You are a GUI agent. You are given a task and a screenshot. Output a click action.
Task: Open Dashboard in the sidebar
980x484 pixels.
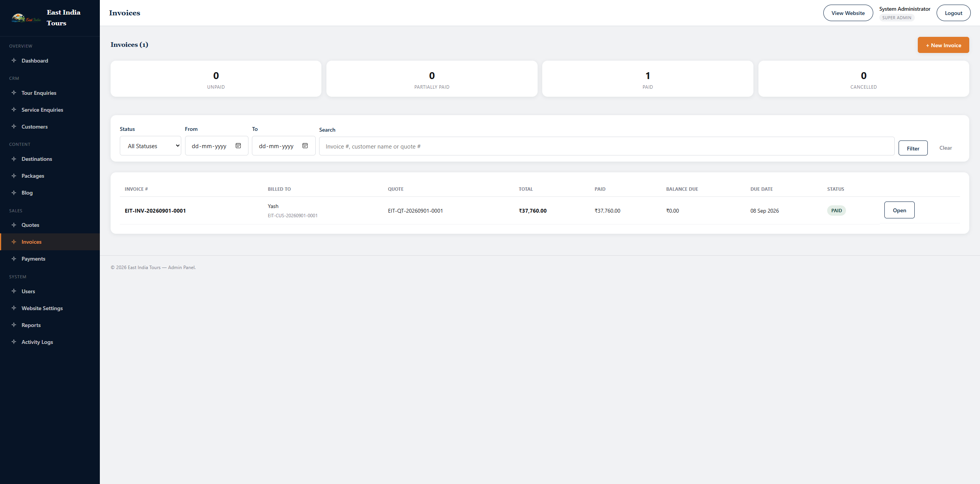tap(50, 61)
